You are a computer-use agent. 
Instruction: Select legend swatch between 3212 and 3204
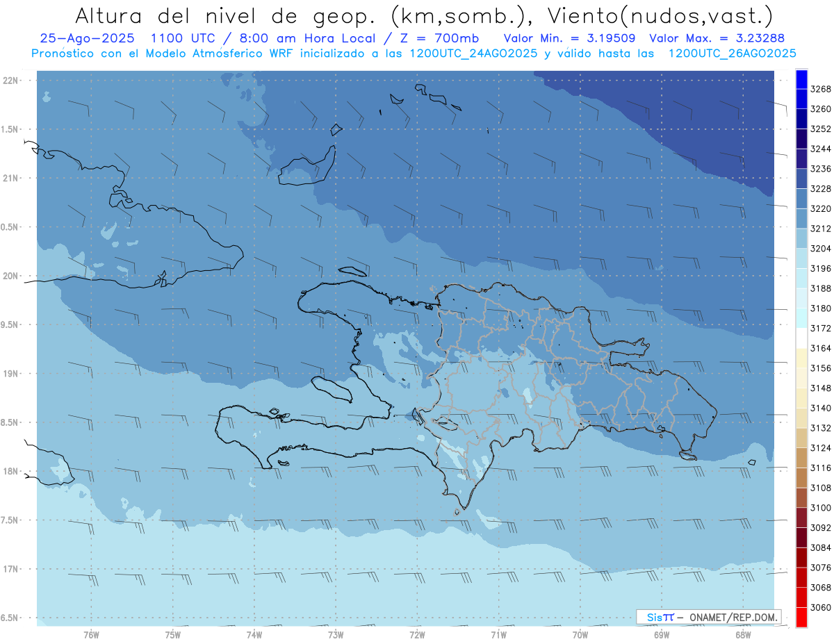(801, 238)
